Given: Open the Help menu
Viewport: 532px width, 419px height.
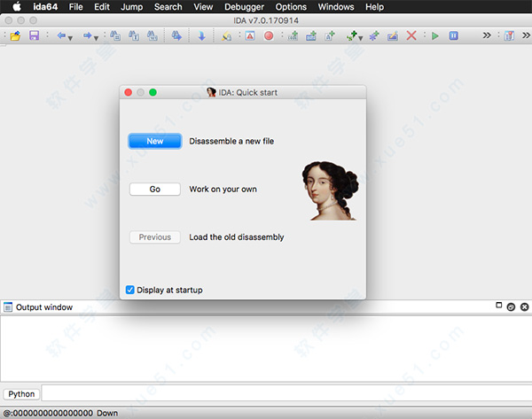Looking at the screenshot, I should point(374,7).
